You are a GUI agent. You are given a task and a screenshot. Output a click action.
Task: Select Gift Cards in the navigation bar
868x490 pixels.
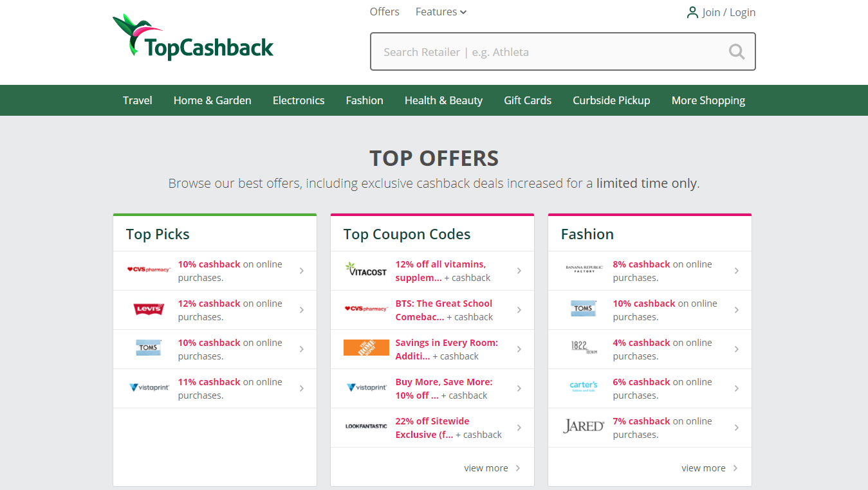point(527,100)
